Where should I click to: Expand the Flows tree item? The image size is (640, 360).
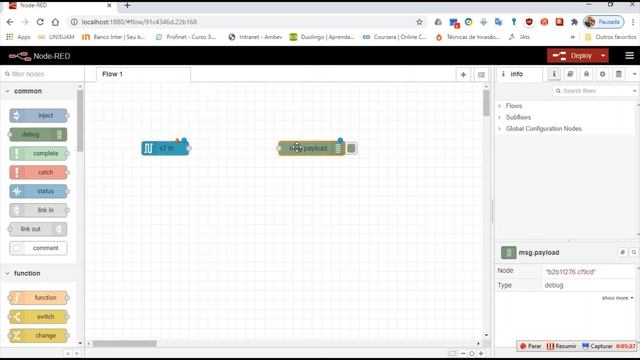pyautogui.click(x=513, y=106)
